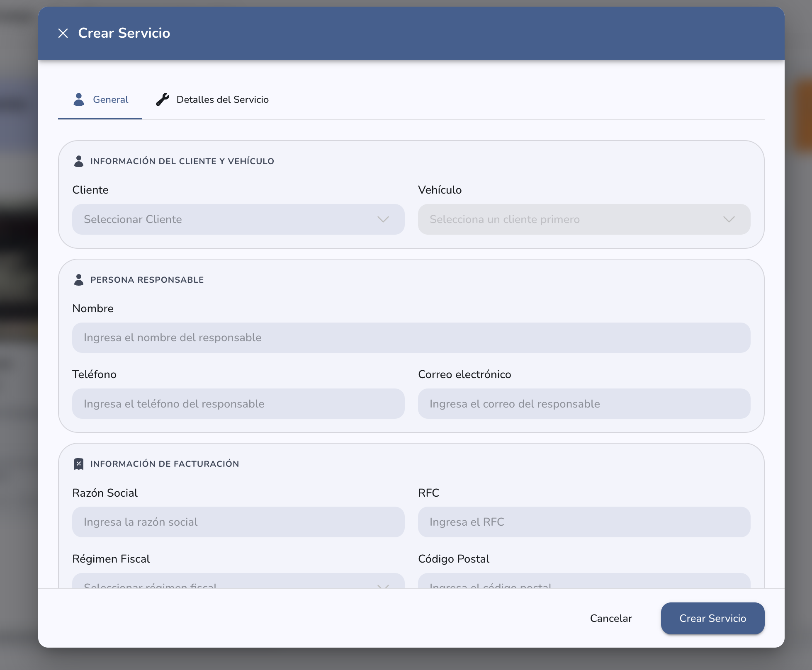The height and width of the screenshot is (670, 812).
Task: Click the Crear Servicio dialog title
Action: click(x=124, y=33)
